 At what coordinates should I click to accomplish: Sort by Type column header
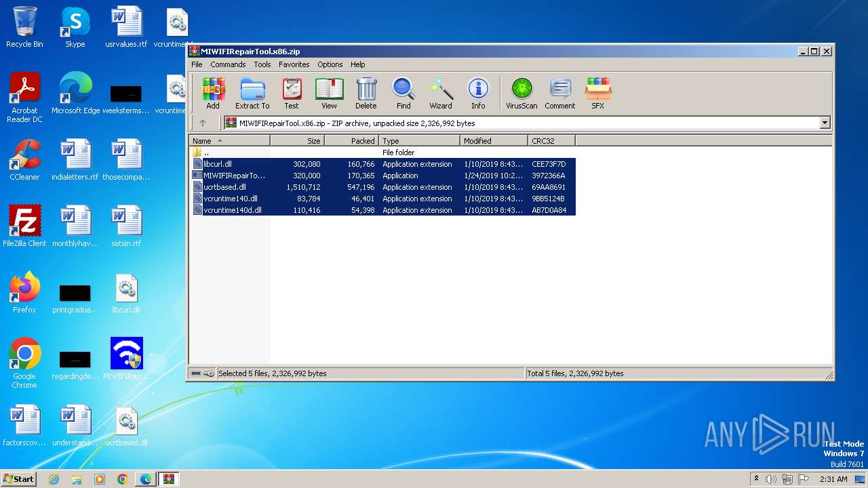pos(420,141)
